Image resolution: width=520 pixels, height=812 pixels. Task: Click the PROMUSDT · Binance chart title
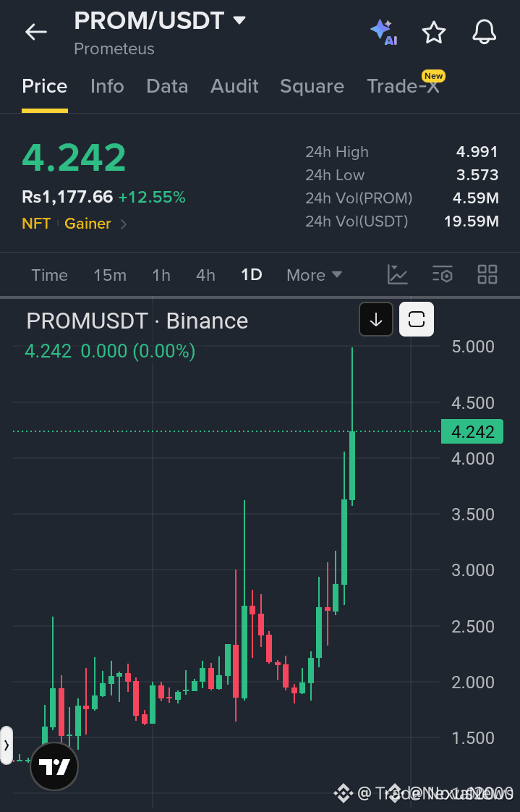pos(137,321)
